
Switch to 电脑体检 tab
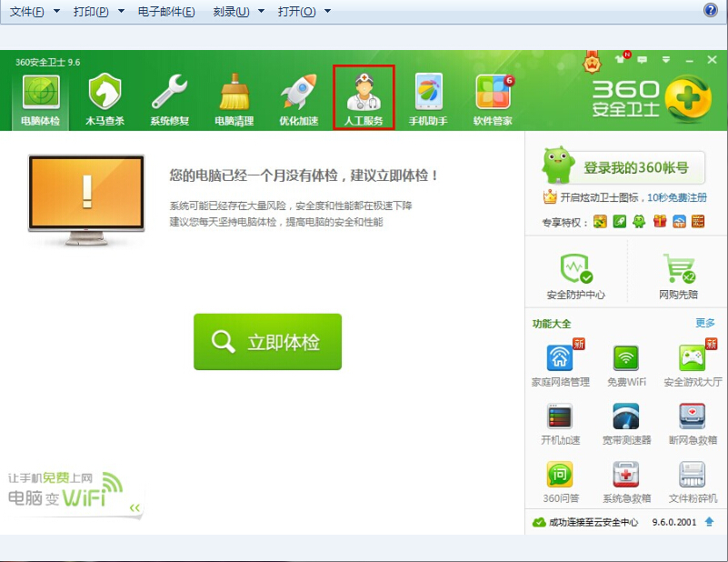[x=40, y=100]
